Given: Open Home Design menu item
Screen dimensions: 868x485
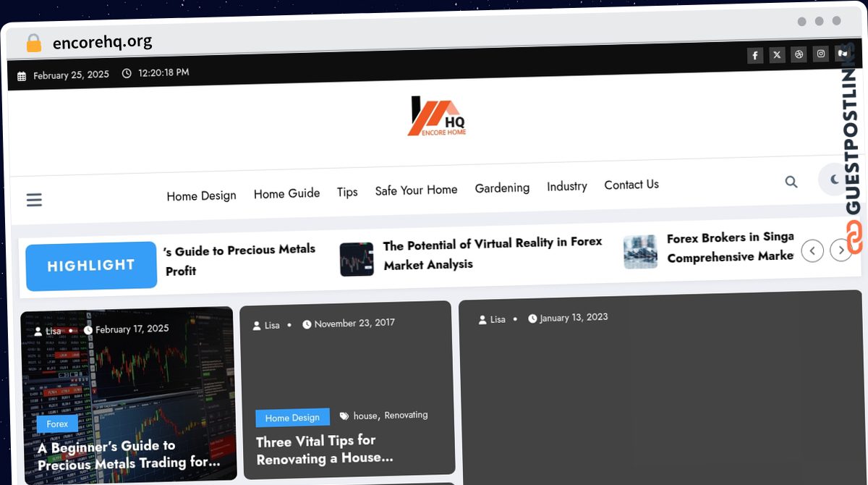Looking at the screenshot, I should click(201, 195).
